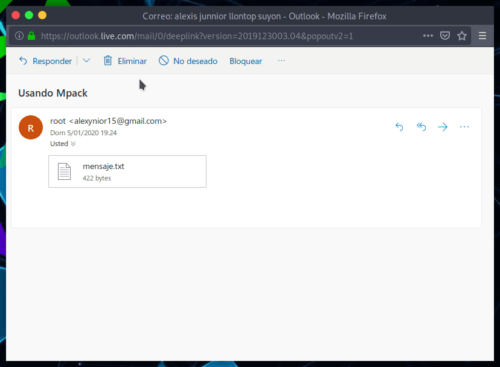Click the Usando Mpack subject text
The height and width of the screenshot is (367, 500).
pyautogui.click(x=53, y=93)
